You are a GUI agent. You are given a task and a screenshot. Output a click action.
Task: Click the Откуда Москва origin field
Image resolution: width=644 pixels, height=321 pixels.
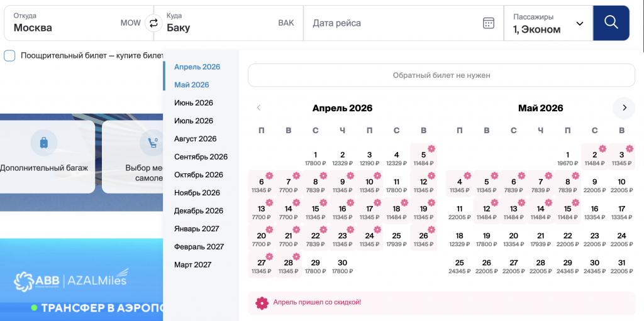click(75, 23)
